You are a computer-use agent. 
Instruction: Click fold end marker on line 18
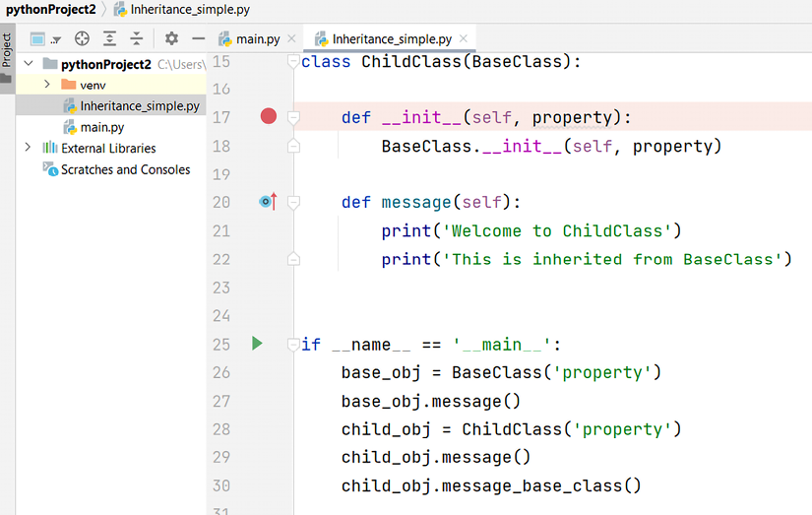pyautogui.click(x=293, y=146)
